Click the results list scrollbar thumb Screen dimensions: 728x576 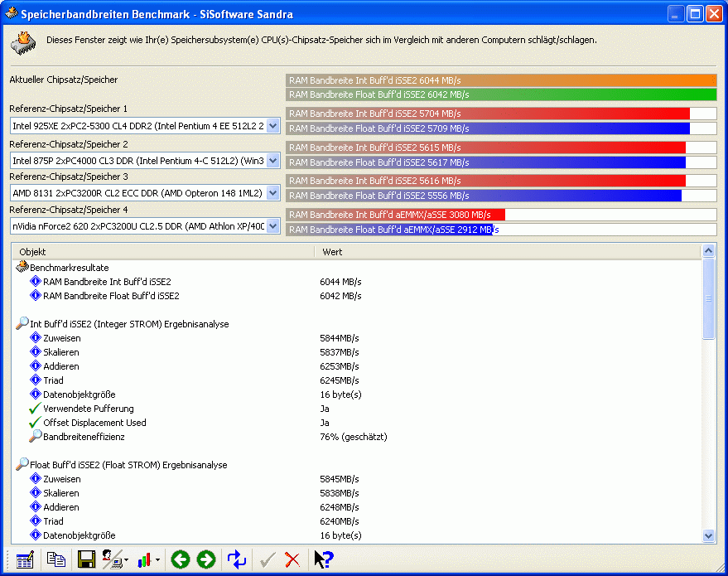(x=708, y=298)
